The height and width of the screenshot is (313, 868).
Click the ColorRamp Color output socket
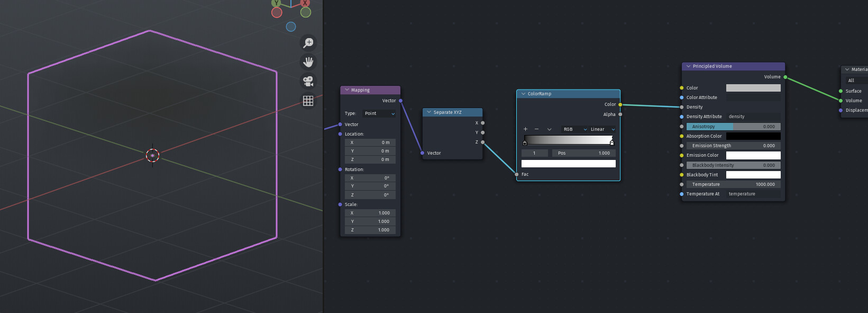(x=620, y=104)
